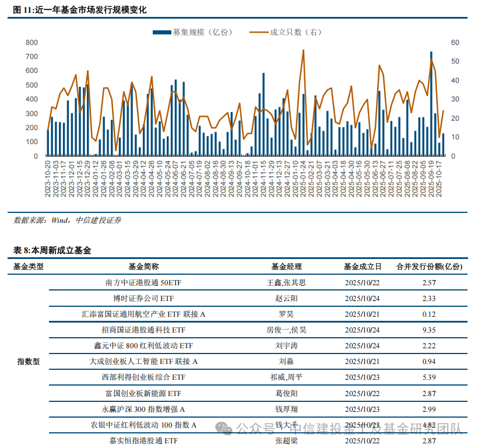Click column header 基金简称
This screenshot has height=448, width=478.
(143, 267)
